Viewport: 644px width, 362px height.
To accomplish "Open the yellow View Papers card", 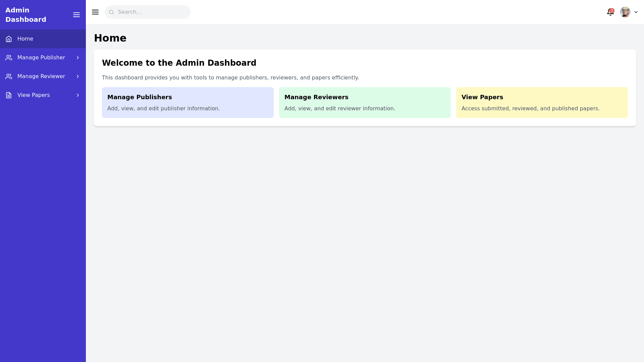I will tap(542, 103).
